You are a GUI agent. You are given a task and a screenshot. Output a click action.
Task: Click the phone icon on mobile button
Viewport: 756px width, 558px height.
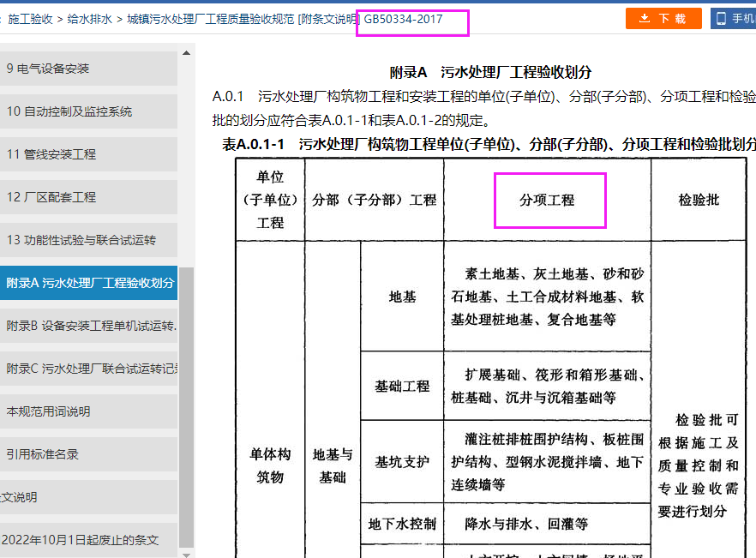pos(722,19)
